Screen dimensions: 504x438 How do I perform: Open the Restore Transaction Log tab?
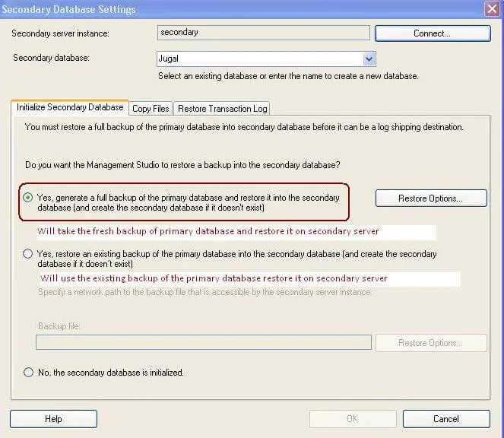point(222,109)
